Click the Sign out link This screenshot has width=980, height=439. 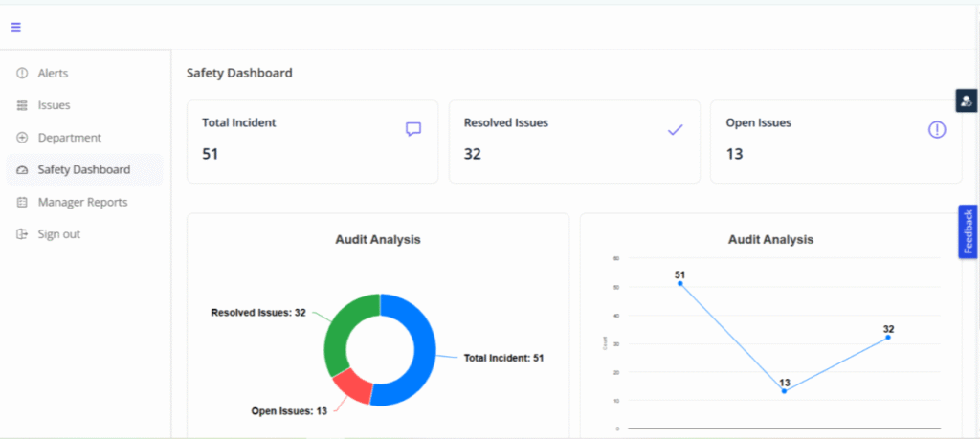pos(58,234)
